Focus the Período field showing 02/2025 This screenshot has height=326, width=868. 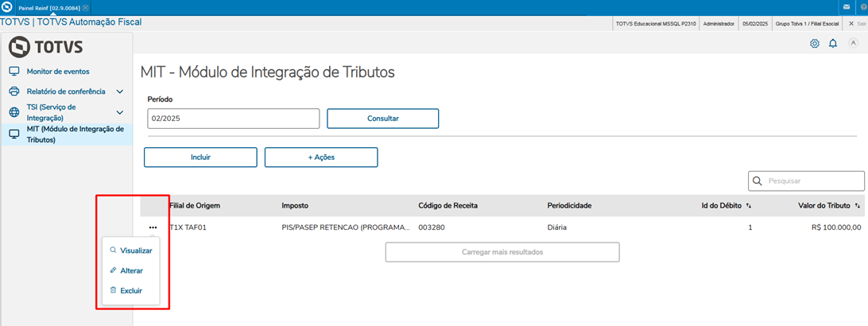[x=234, y=118]
